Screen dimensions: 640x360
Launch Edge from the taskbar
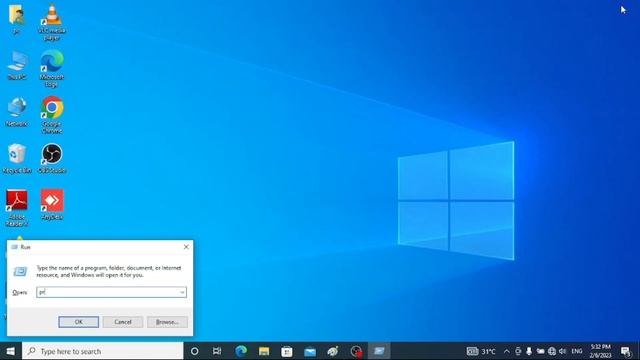click(x=241, y=351)
